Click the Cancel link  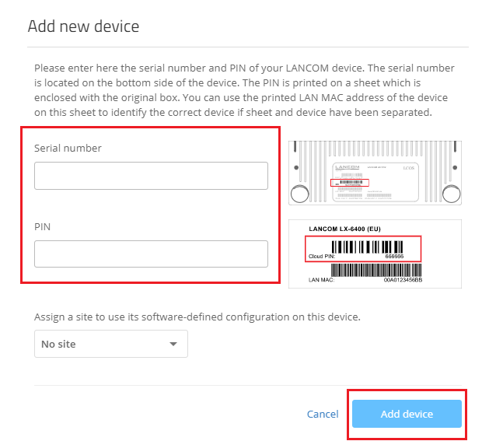[322, 414]
